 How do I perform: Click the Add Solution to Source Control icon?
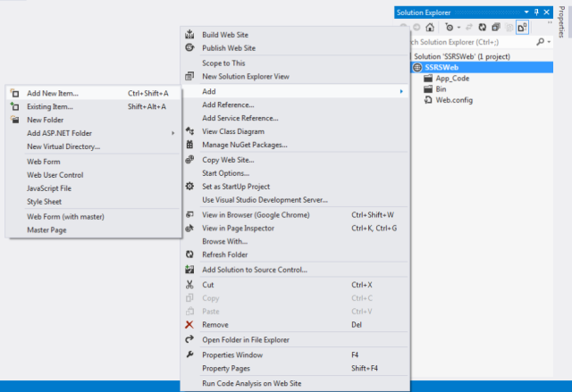click(x=189, y=270)
